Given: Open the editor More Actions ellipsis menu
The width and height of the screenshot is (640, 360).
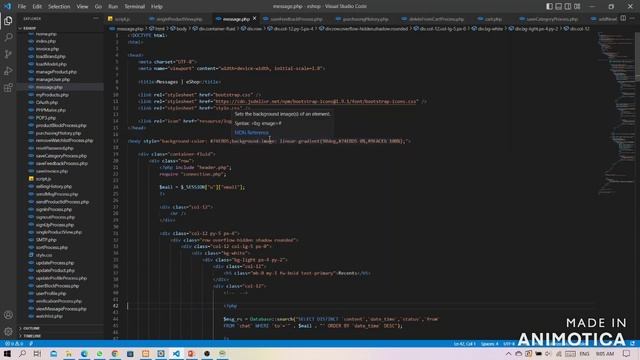Looking at the screenshot, I should 632,18.
